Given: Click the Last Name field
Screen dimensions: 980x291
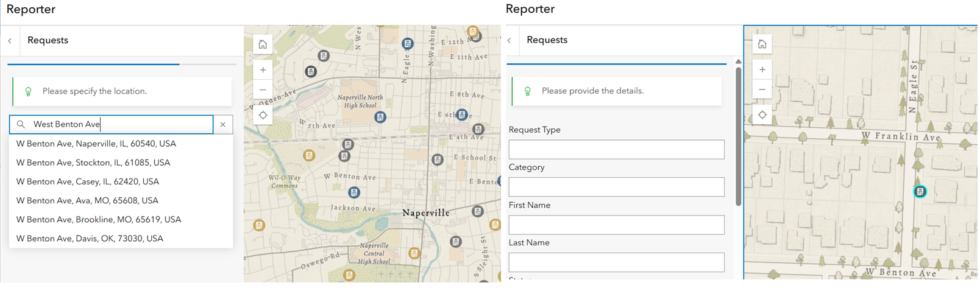Looking at the screenshot, I should pyautogui.click(x=616, y=262).
